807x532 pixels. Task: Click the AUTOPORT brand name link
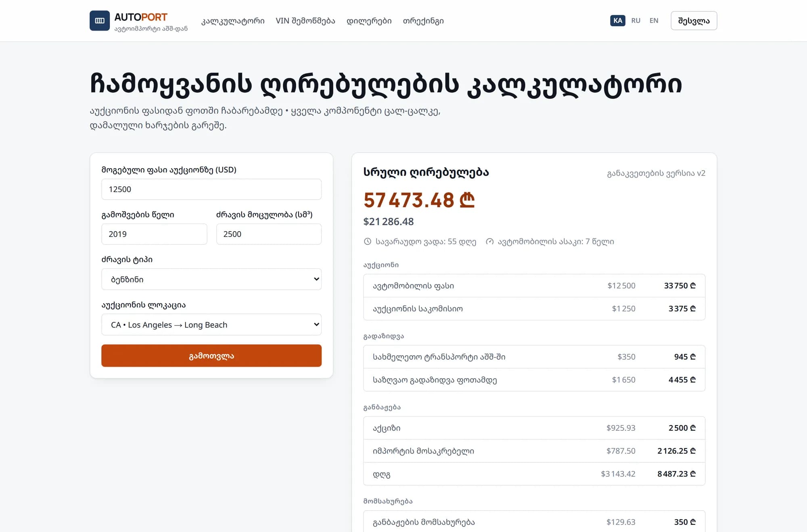(x=141, y=17)
